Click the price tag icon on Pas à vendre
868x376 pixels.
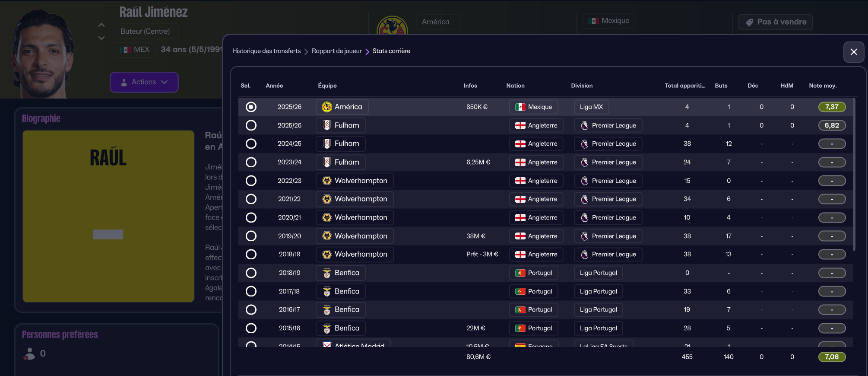pos(749,22)
